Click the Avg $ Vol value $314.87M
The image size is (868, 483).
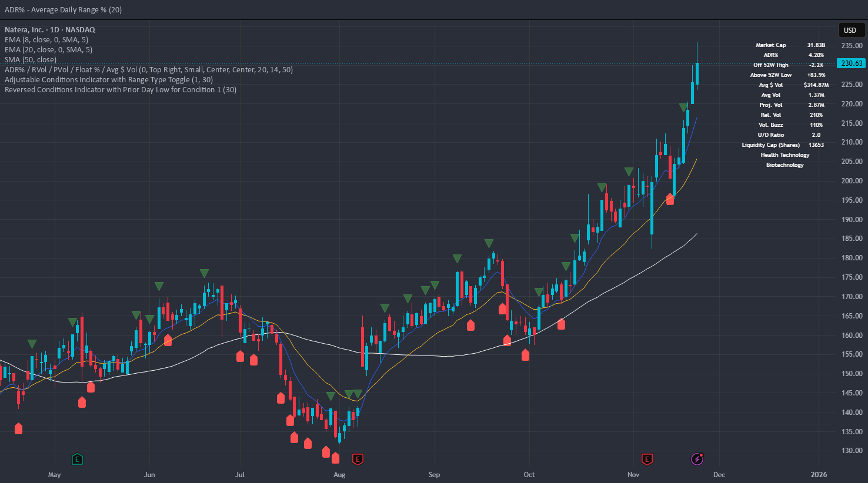816,85
